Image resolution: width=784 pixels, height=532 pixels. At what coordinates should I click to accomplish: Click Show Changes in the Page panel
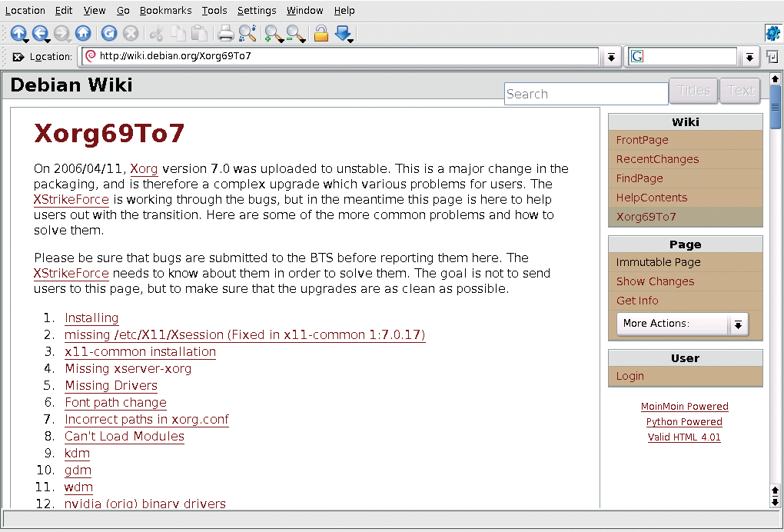click(x=655, y=281)
